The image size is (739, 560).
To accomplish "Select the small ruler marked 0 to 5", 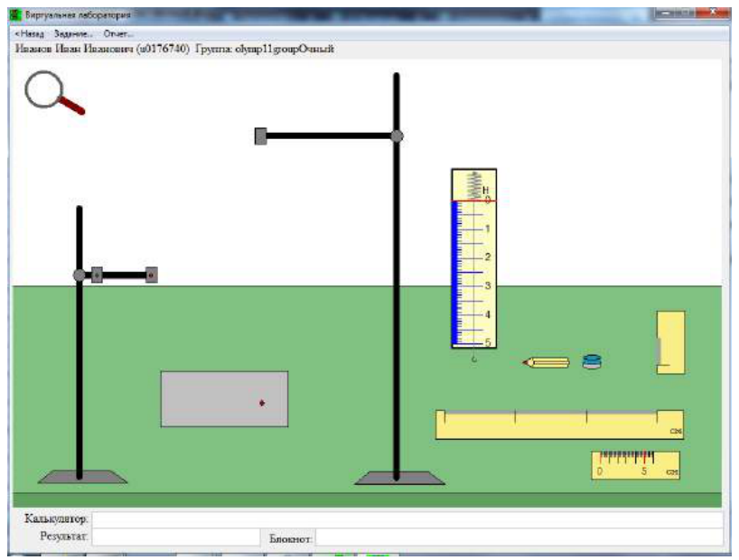I will point(635,465).
